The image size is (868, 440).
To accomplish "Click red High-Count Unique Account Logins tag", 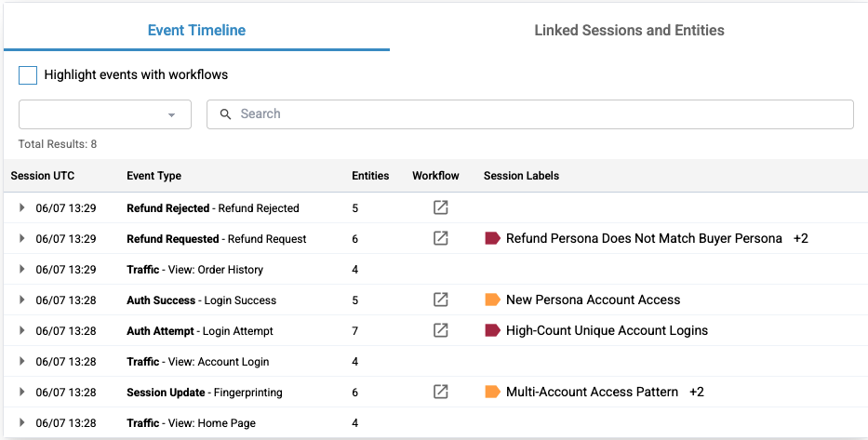I will click(493, 330).
